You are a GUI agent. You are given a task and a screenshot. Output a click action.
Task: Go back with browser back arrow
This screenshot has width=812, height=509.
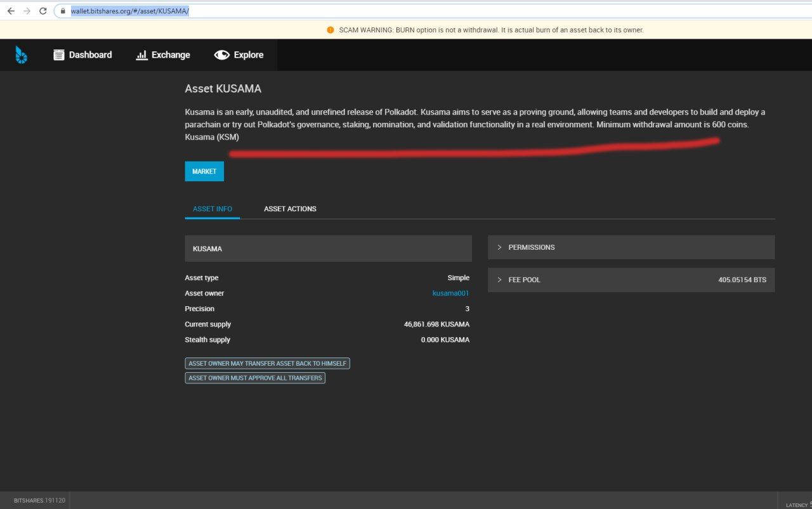click(11, 11)
